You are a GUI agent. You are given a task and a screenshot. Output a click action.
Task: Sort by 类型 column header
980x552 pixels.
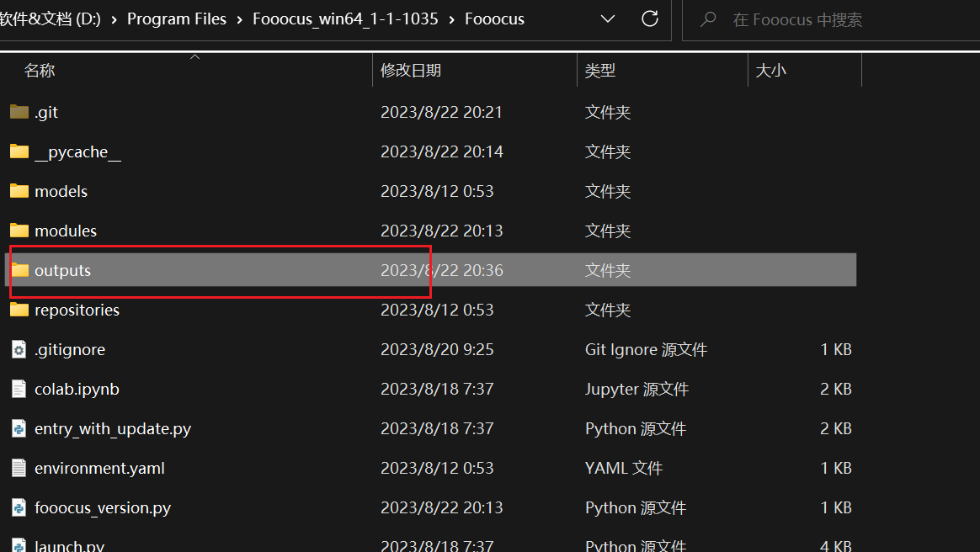[600, 71]
